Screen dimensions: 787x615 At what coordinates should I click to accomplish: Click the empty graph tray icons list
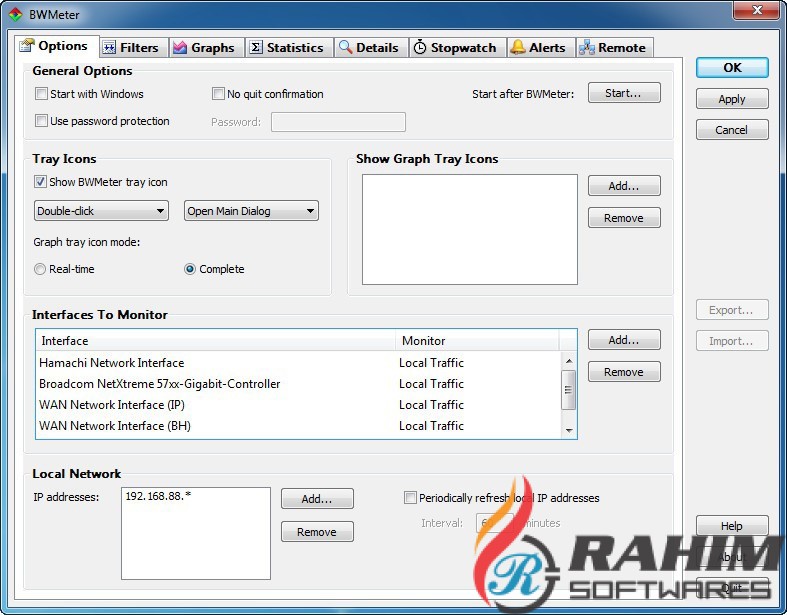[470, 229]
